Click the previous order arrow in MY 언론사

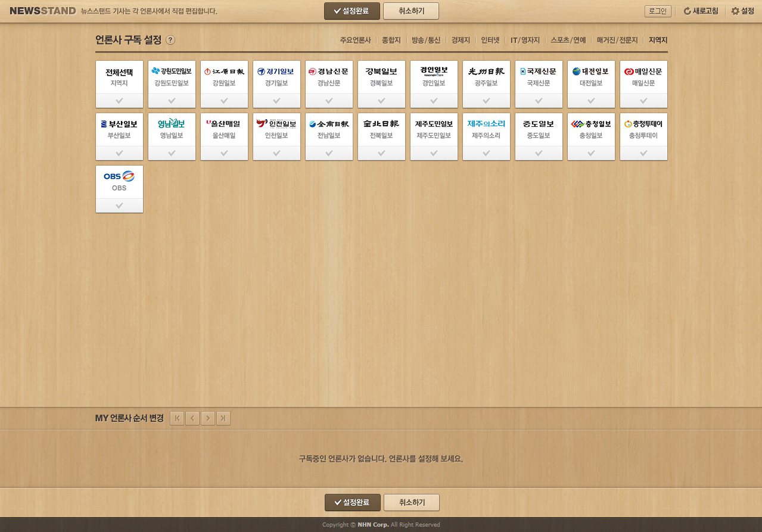tap(192, 418)
